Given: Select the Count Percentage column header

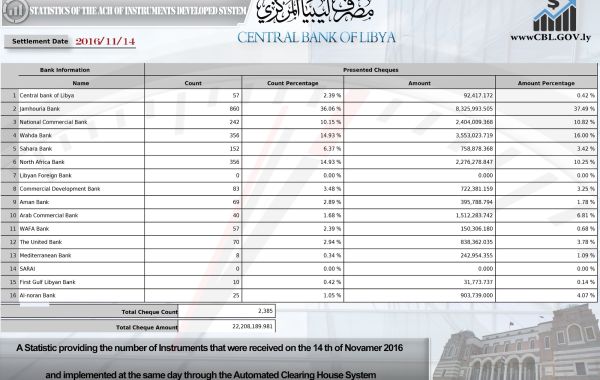Looking at the screenshot, I should coord(293,83).
